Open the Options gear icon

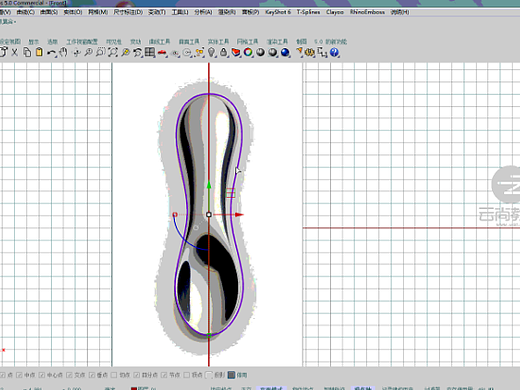click(x=310, y=52)
